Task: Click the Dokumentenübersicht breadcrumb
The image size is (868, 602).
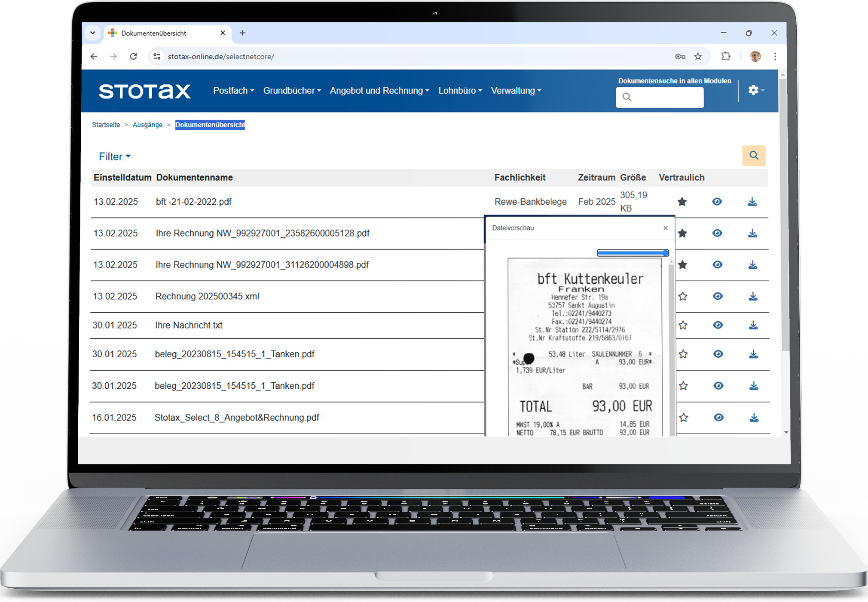Action: pyautogui.click(x=210, y=125)
